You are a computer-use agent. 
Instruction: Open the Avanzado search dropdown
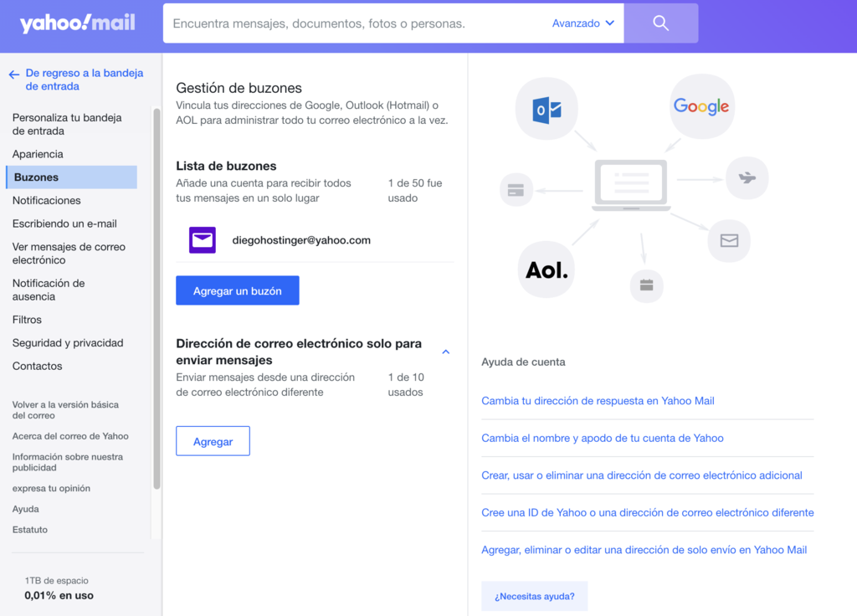583,23
